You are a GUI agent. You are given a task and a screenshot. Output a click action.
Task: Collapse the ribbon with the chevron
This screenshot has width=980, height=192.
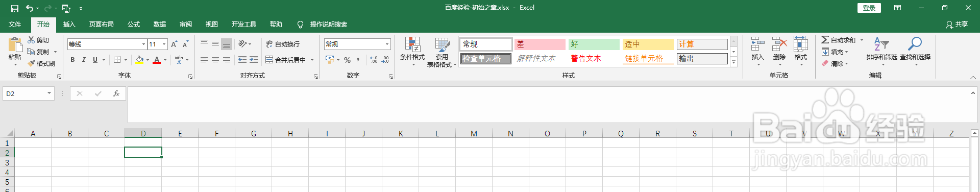point(973,77)
